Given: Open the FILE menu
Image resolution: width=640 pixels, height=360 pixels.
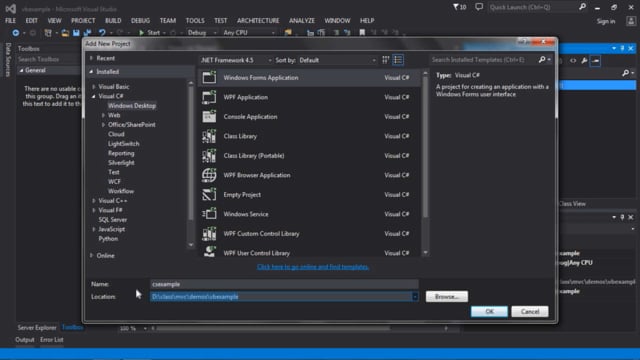Looking at the screenshot, I should [11, 20].
